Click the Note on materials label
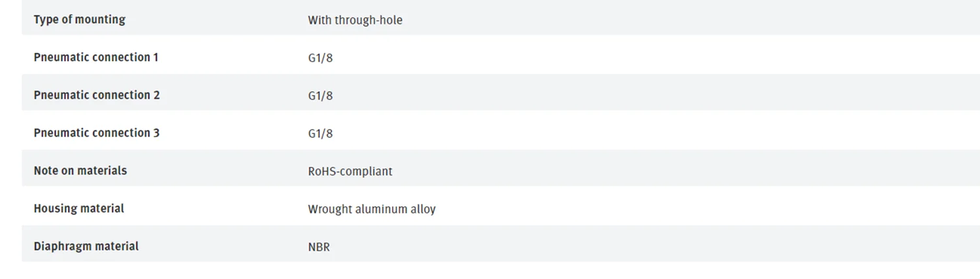980x279 pixels. [x=80, y=171]
